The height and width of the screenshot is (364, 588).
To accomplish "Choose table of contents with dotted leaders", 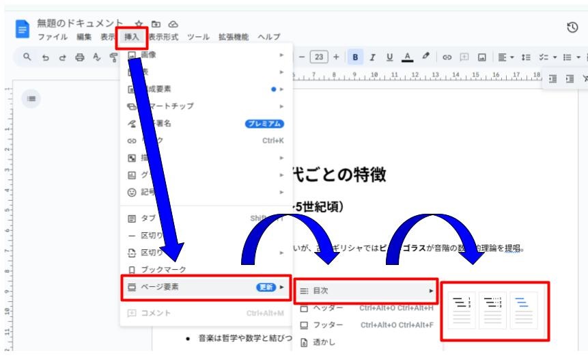I will click(493, 311).
